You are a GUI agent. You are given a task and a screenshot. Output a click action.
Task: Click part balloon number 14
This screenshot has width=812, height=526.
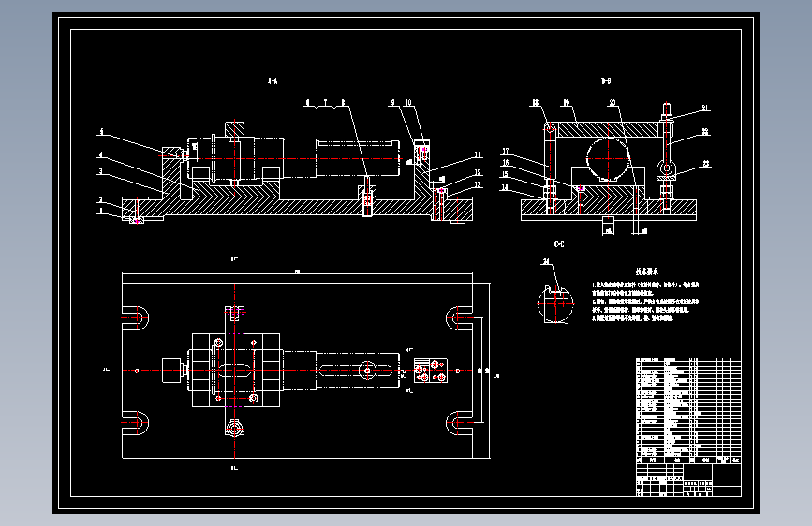coord(505,187)
